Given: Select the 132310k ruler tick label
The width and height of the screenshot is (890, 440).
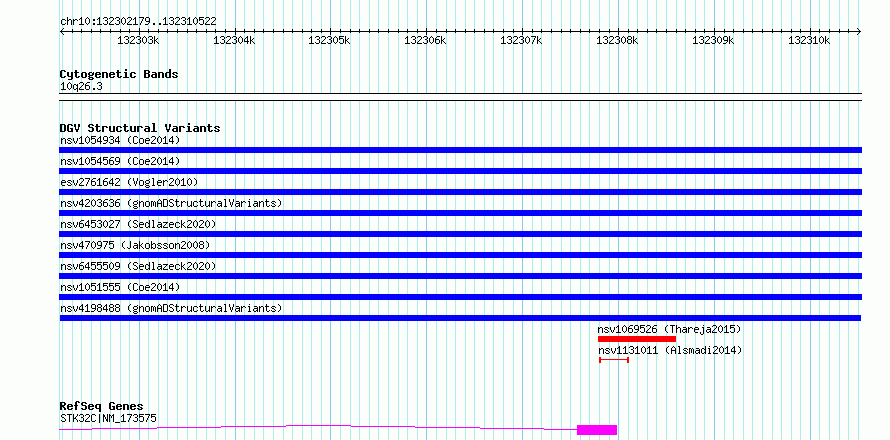Looking at the screenshot, I should tap(809, 40).
